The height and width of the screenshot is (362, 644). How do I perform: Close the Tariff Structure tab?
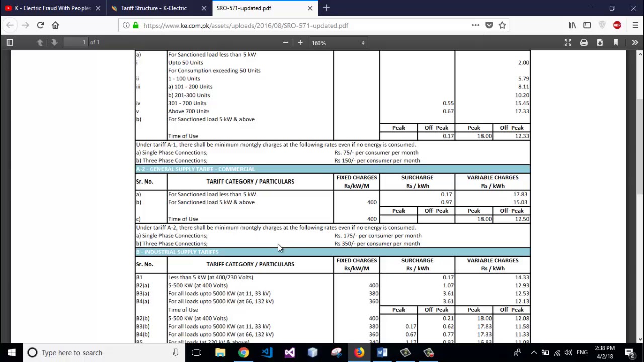204,8
